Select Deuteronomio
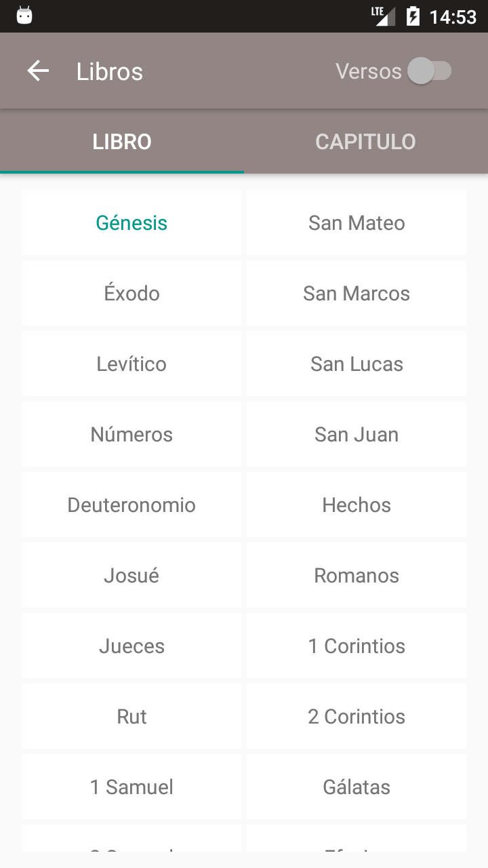 (131, 505)
